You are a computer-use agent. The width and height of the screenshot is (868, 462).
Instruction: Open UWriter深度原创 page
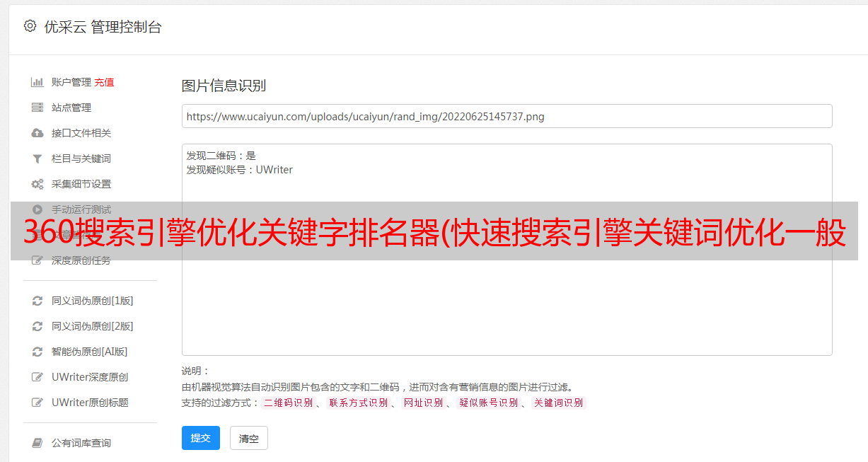click(x=90, y=377)
